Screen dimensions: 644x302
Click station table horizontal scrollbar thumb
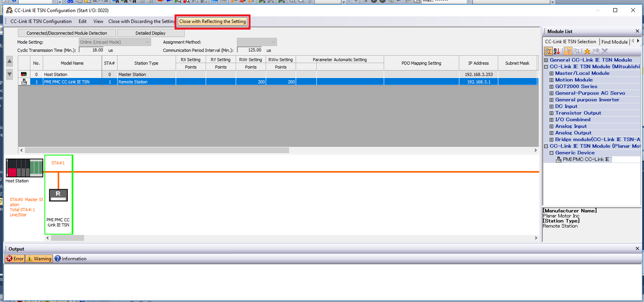coord(157,150)
